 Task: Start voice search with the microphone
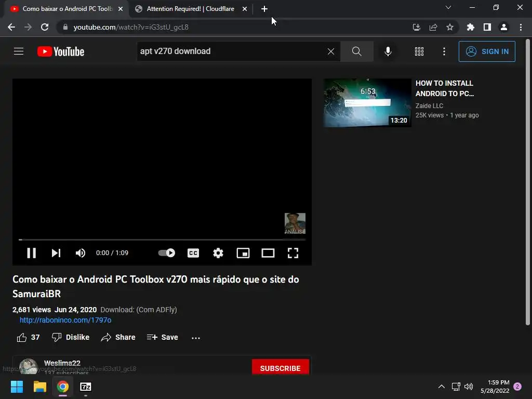(388, 51)
